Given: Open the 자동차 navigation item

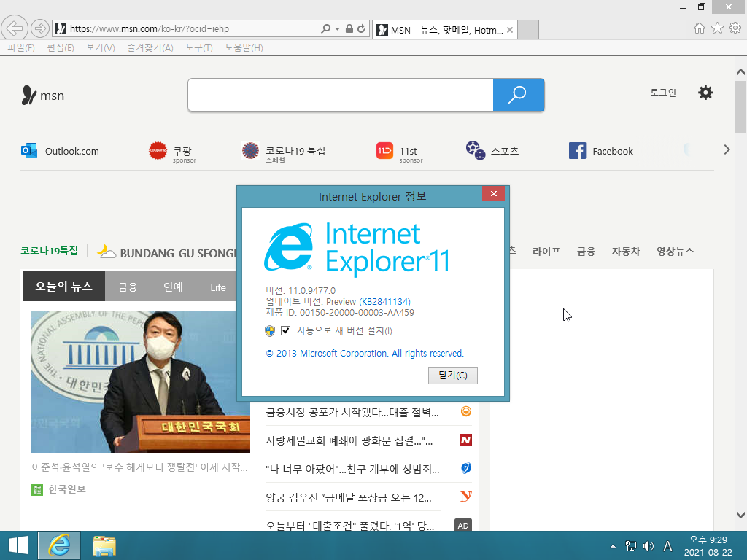Looking at the screenshot, I should 626,252.
